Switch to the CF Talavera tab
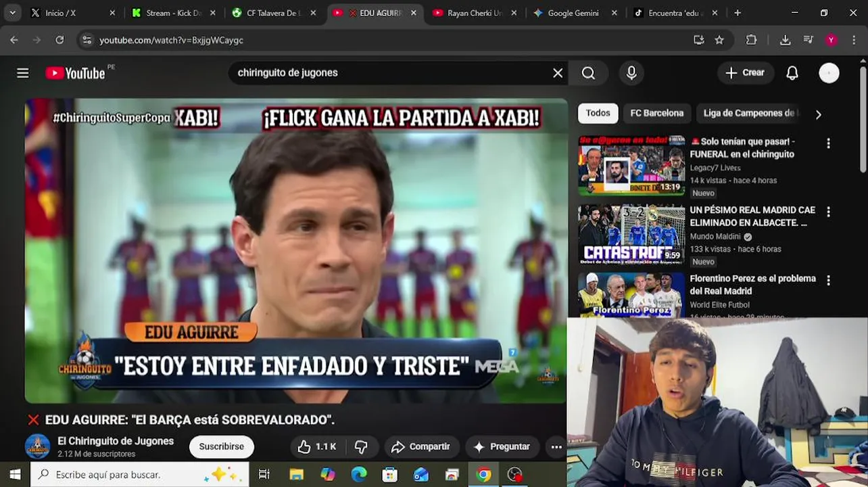The image size is (868, 487). pyautogui.click(x=274, y=13)
